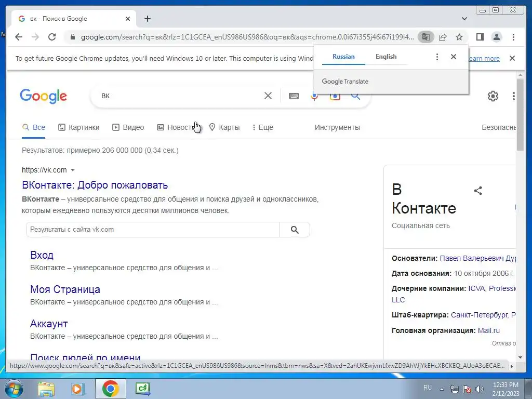Open the ICVA subsidiary link
The height and width of the screenshot is (399, 532).
coord(477,288)
